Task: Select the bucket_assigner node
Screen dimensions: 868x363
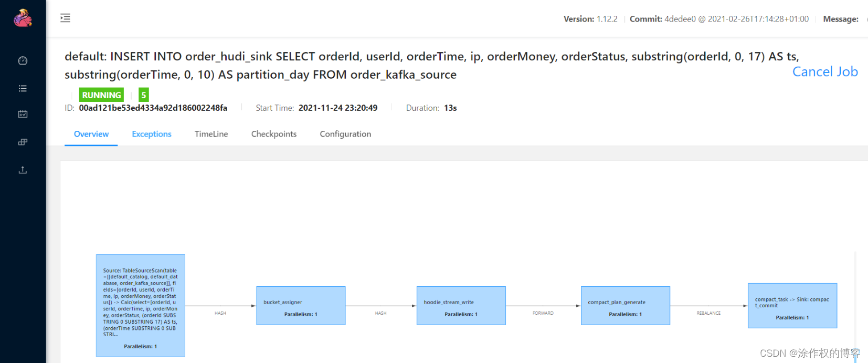Action: coord(301,306)
